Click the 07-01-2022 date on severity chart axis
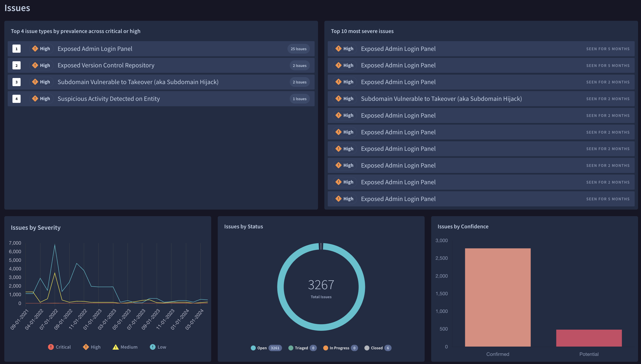641x364 pixels. (x=49, y=319)
